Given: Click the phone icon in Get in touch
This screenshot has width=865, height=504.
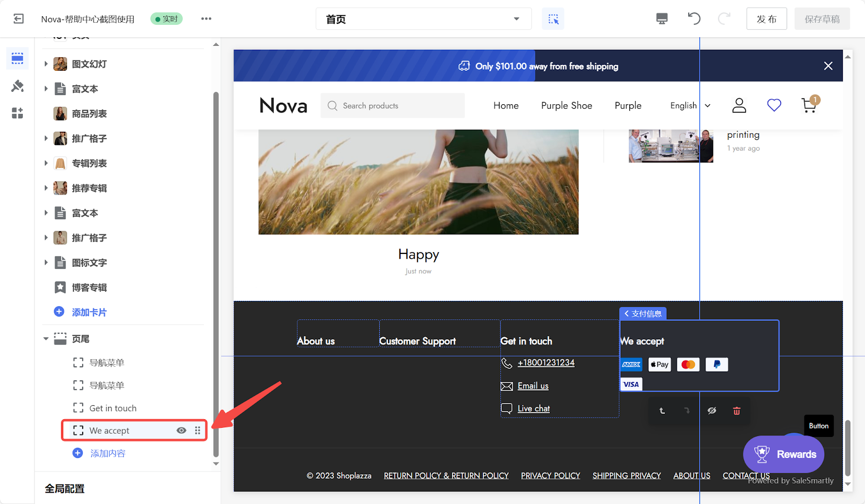Looking at the screenshot, I should point(507,363).
